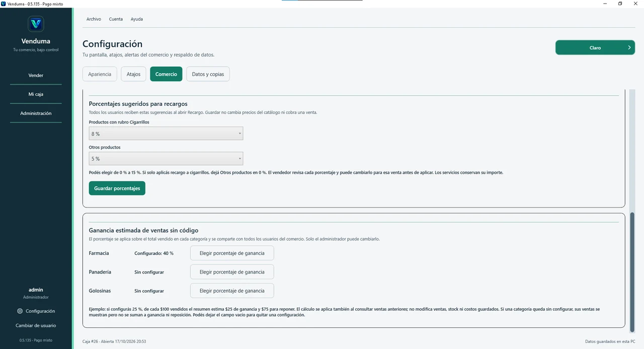Click 'Datos guardados en esta PC' status text
This screenshot has width=644, height=349.
tap(610, 341)
